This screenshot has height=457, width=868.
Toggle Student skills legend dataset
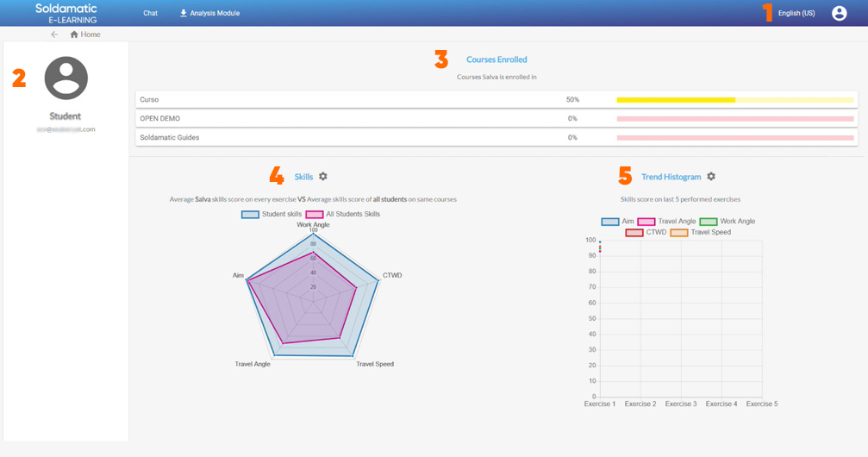click(251, 214)
